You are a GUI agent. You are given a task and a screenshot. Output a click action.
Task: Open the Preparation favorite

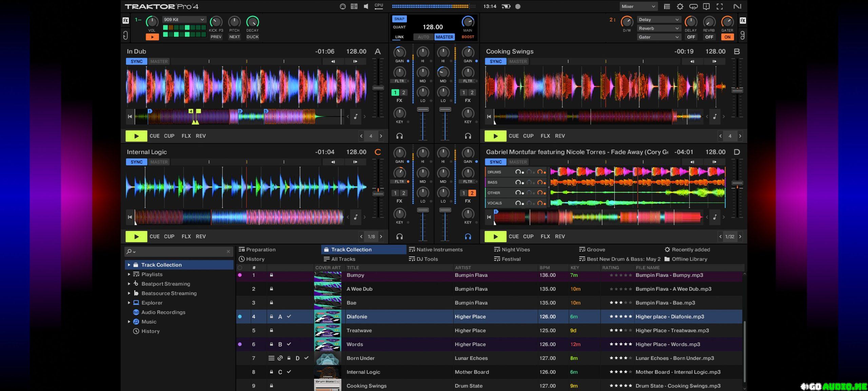[x=257, y=249]
